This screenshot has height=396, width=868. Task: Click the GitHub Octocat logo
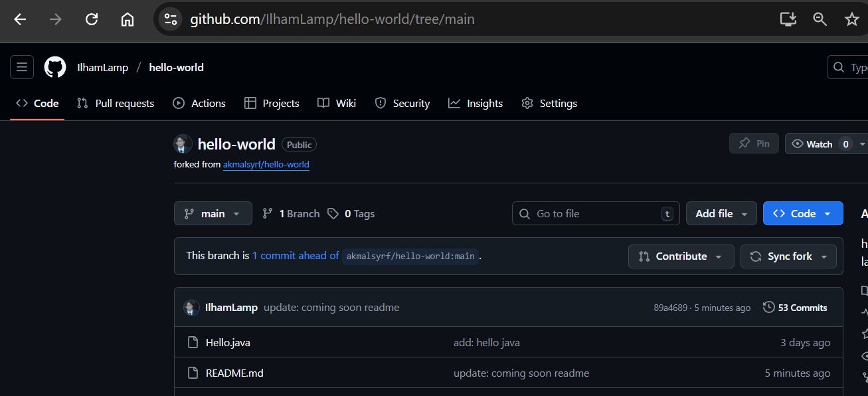(55, 67)
